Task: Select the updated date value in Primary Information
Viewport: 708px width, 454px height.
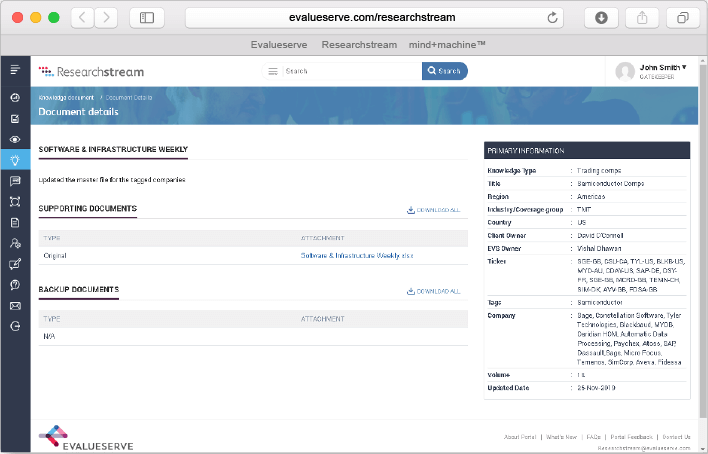Action: pos(596,388)
